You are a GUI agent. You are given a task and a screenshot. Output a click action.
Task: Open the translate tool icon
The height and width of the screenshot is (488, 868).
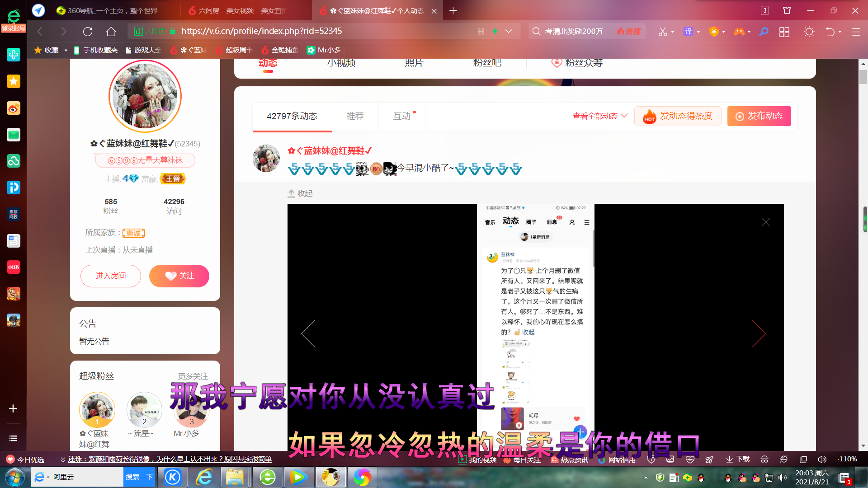pyautogui.click(x=688, y=32)
